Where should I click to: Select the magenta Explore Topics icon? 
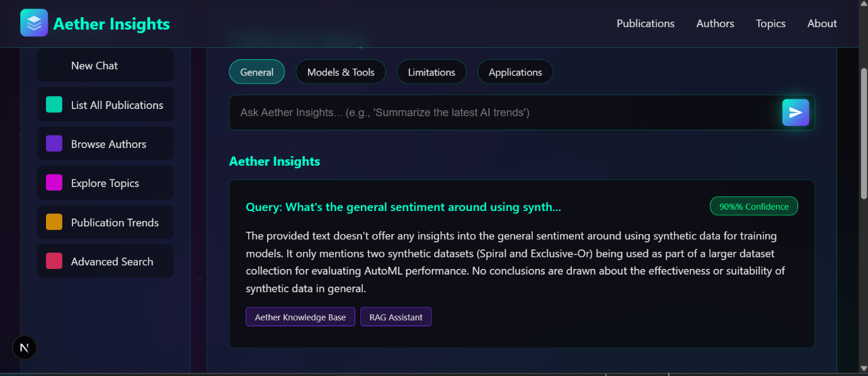point(54,183)
